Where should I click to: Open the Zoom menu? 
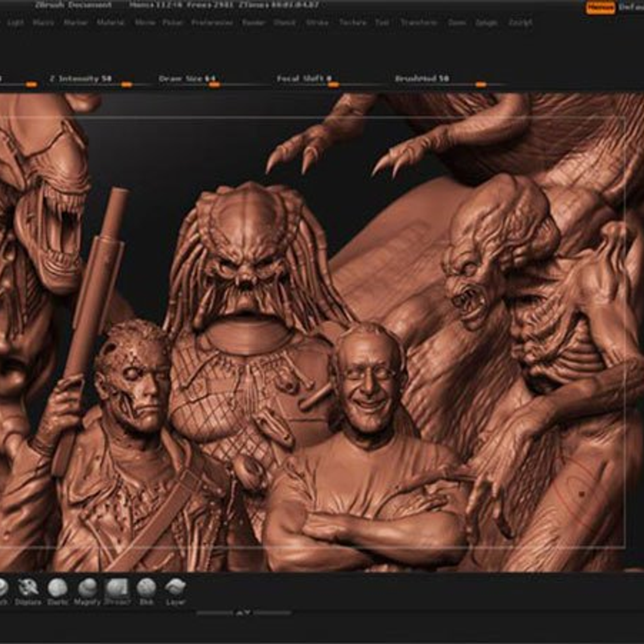pos(457,23)
